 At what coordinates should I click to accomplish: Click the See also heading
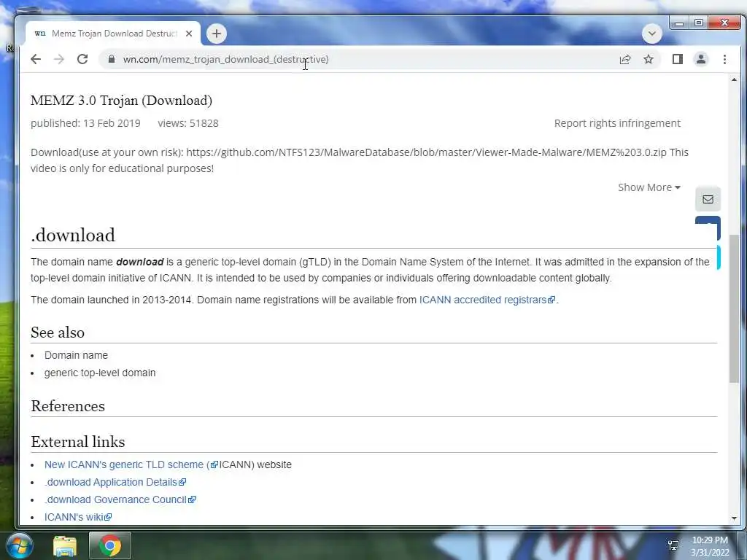pyautogui.click(x=58, y=332)
